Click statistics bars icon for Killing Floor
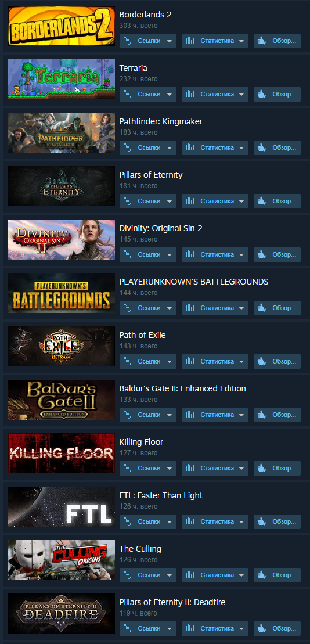This screenshot has height=644, width=310. (190, 468)
